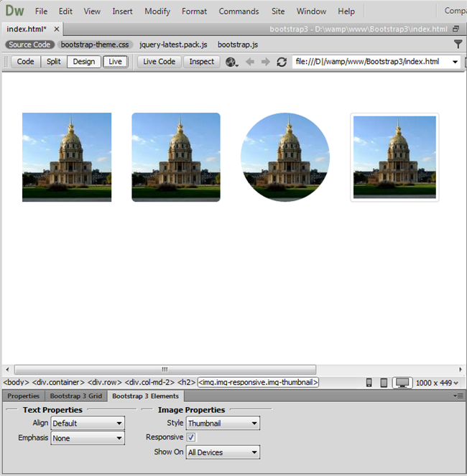Open the View menu

[x=92, y=11]
